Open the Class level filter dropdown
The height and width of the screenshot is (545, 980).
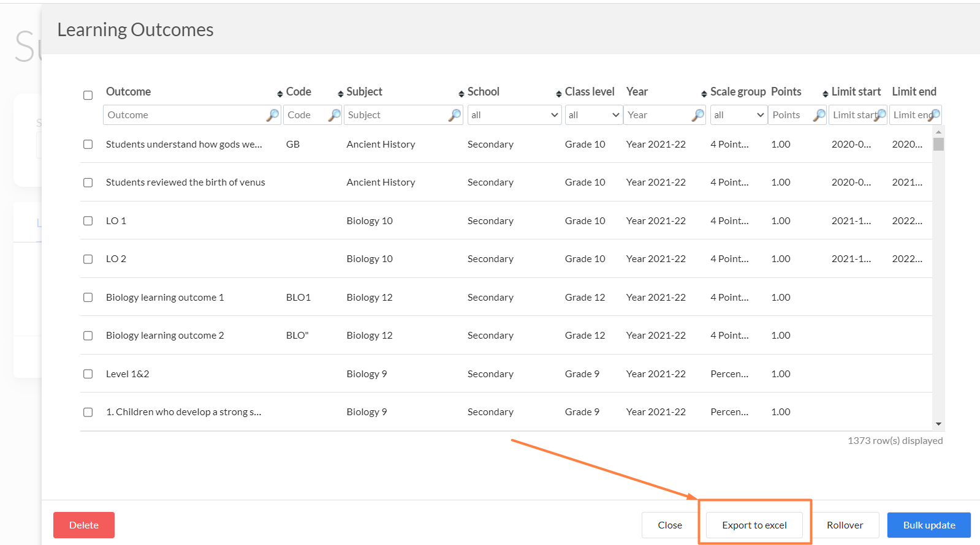coord(594,115)
